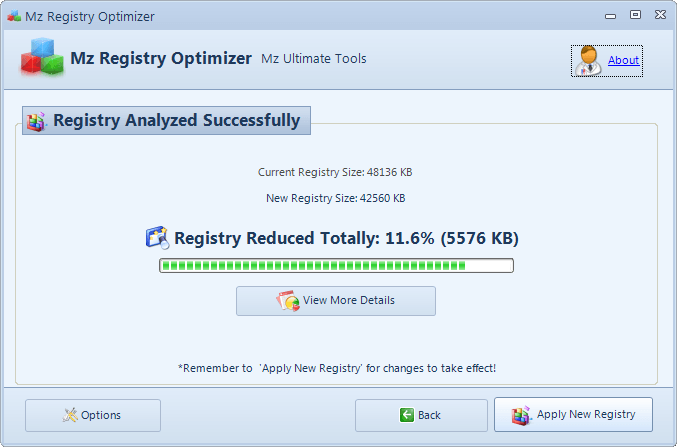Click the Registry Reduced Totally: 11.6% heading

[346, 238]
